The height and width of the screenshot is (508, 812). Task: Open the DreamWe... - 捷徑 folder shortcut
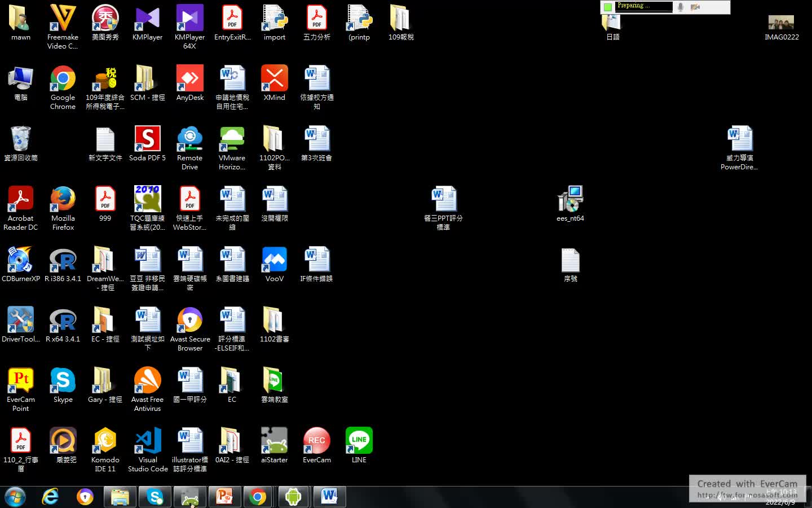point(105,269)
